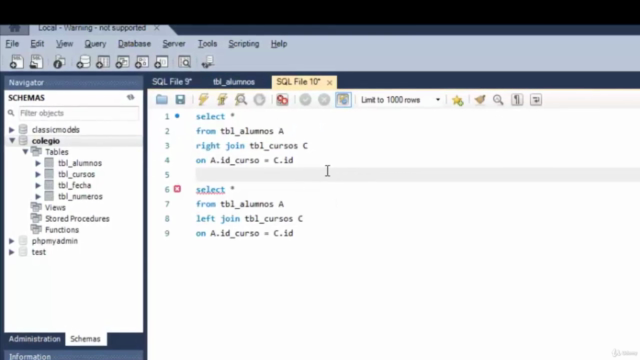Expand the tbl_fecha table node
Image resolution: width=640 pixels, height=360 pixels.
pyautogui.click(x=38, y=185)
